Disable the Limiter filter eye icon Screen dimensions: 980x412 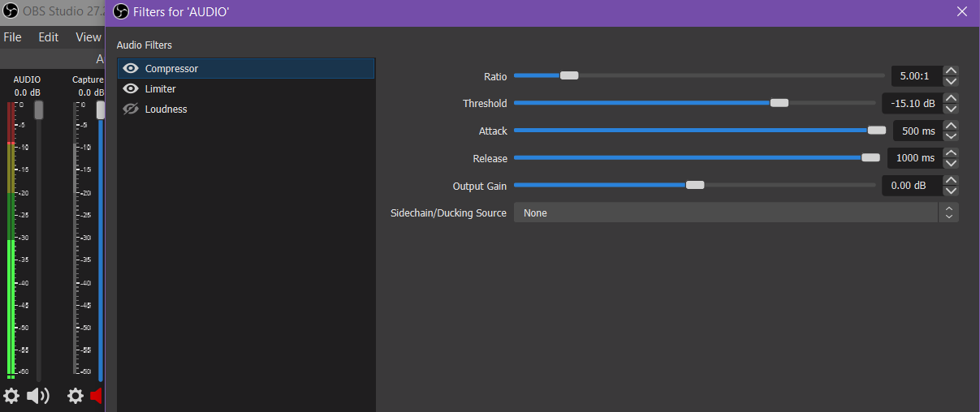pyautogui.click(x=130, y=89)
